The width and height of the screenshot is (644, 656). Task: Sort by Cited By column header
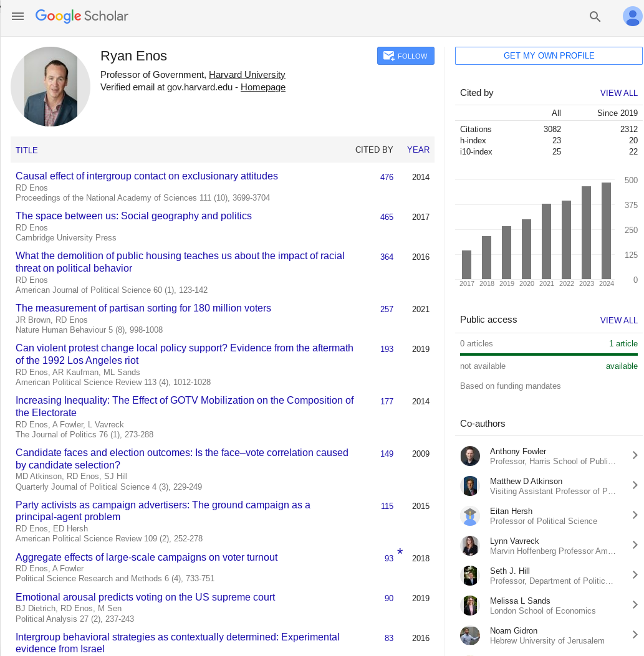pos(374,150)
